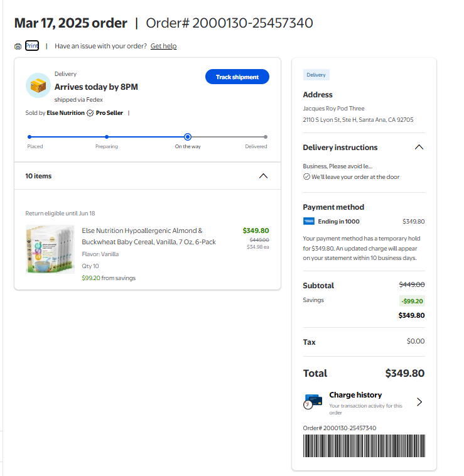Click the green -$99.20 savings badge

pyautogui.click(x=412, y=301)
